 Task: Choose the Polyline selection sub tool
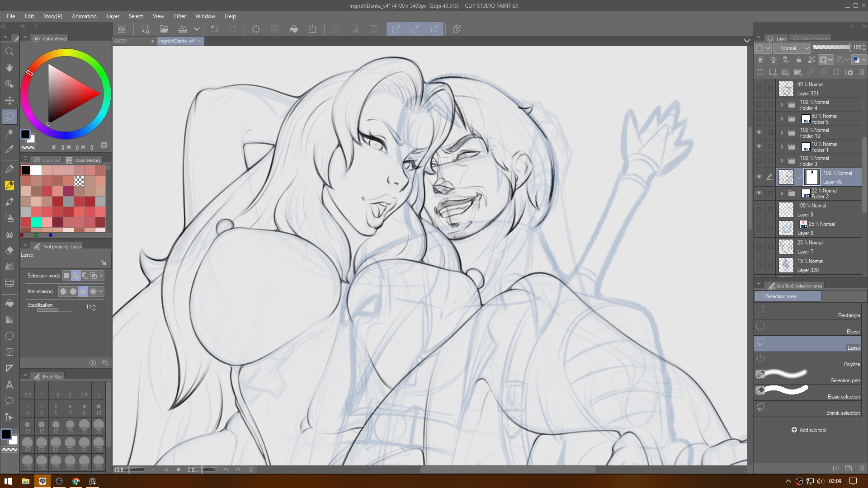pos(808,361)
